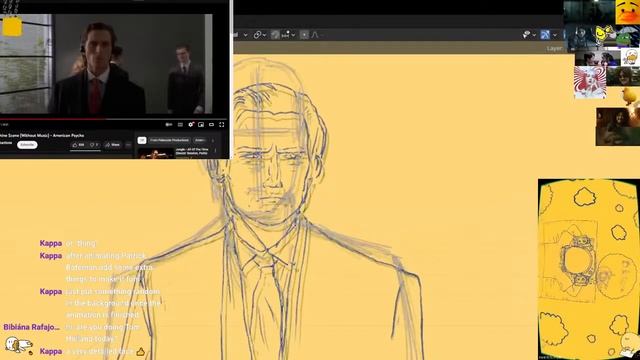Open YouTube player settings gear
This screenshot has height=360, width=640.
click(191, 124)
